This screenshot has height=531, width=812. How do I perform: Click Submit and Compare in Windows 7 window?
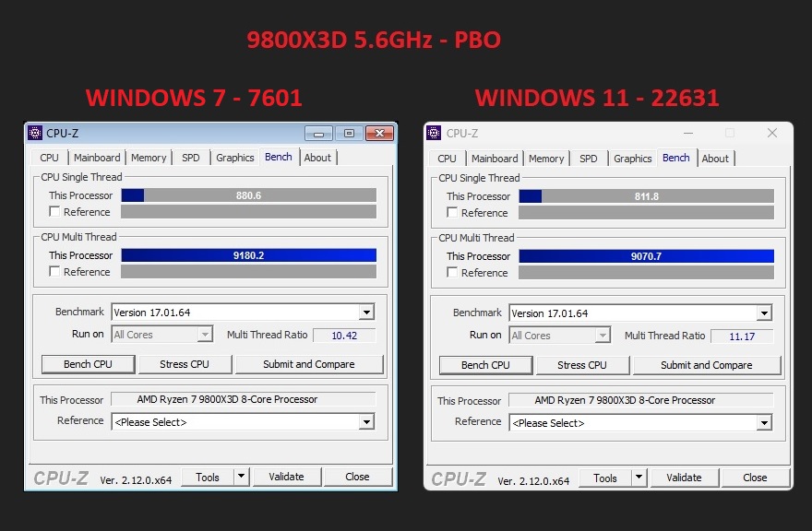coord(309,364)
